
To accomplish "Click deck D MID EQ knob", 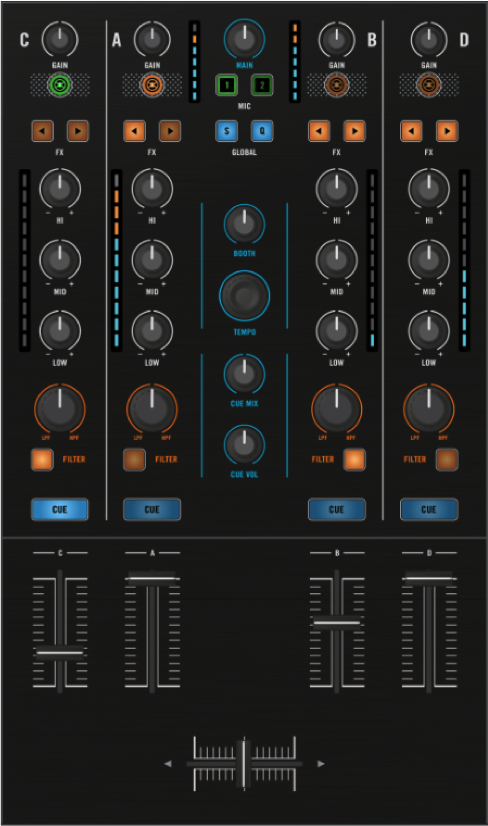I will point(428,260).
